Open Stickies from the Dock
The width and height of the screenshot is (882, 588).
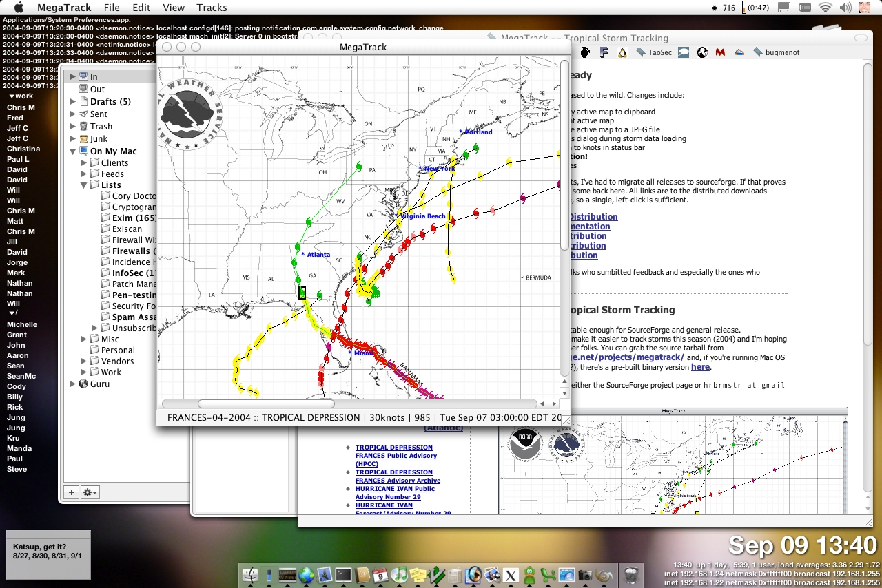[x=418, y=575]
